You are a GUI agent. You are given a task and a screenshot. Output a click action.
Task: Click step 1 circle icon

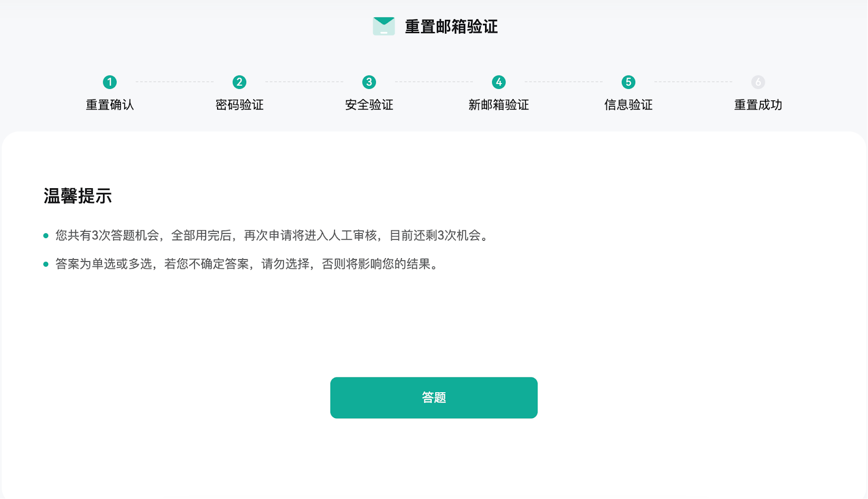110,82
